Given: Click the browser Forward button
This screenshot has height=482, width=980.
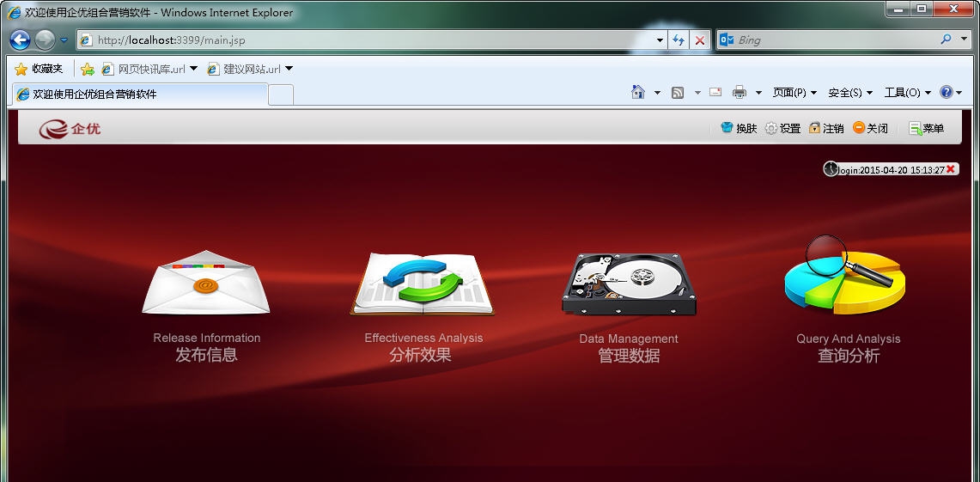Looking at the screenshot, I should (45, 40).
